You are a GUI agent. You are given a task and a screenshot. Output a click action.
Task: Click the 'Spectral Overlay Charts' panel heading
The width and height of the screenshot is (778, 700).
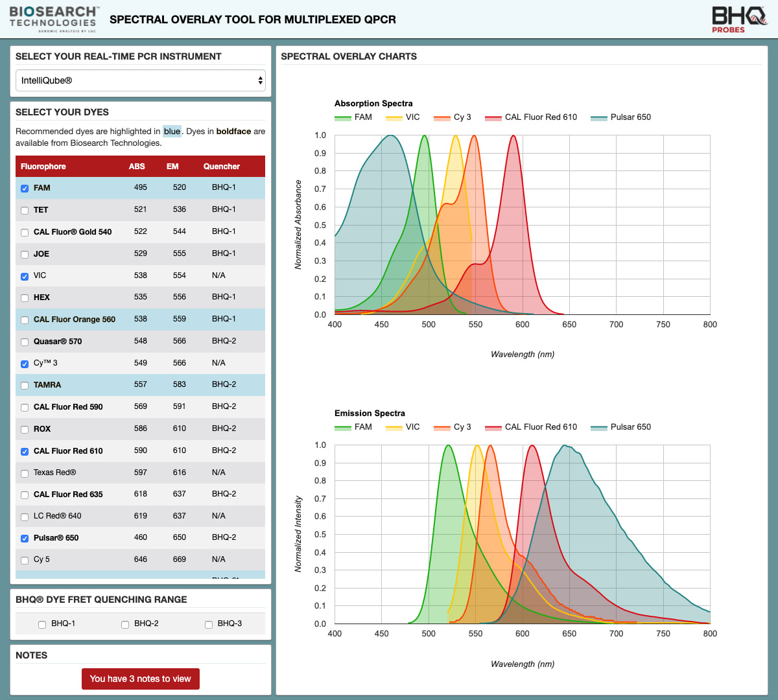pos(349,56)
